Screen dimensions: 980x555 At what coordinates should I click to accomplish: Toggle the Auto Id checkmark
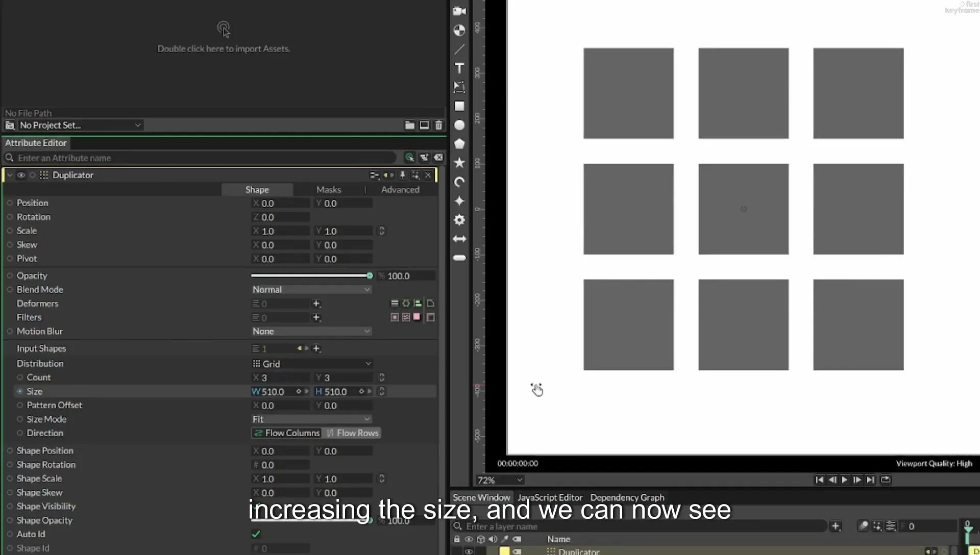[x=256, y=534]
